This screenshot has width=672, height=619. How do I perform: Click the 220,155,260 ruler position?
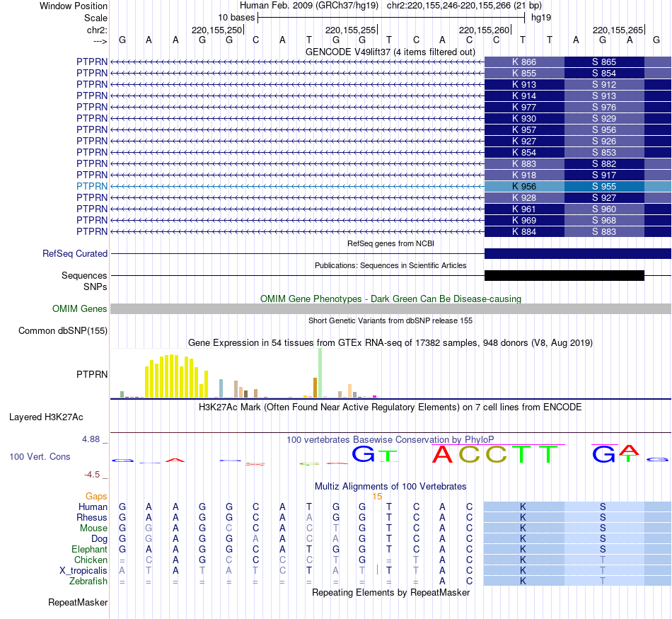485,30
